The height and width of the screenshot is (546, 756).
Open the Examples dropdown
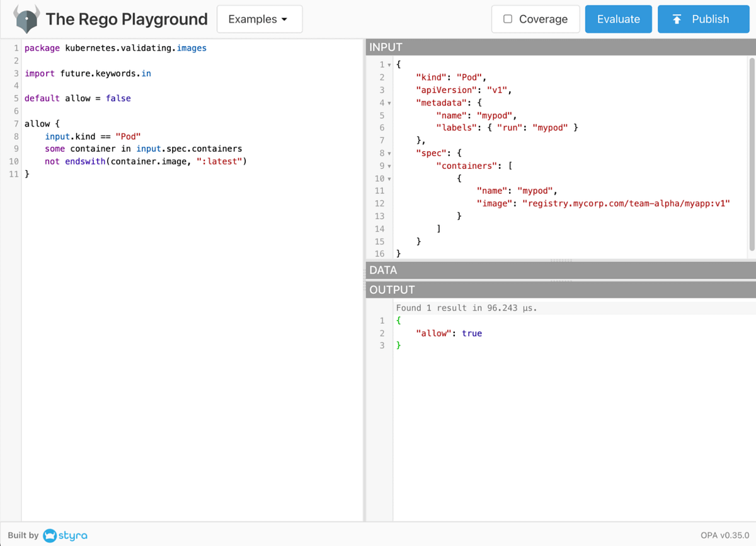click(x=260, y=19)
